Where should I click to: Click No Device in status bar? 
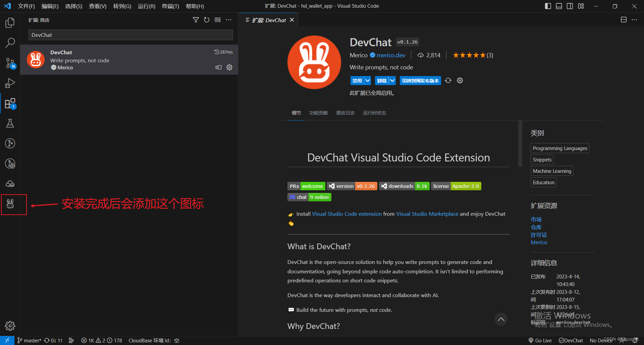point(601,340)
